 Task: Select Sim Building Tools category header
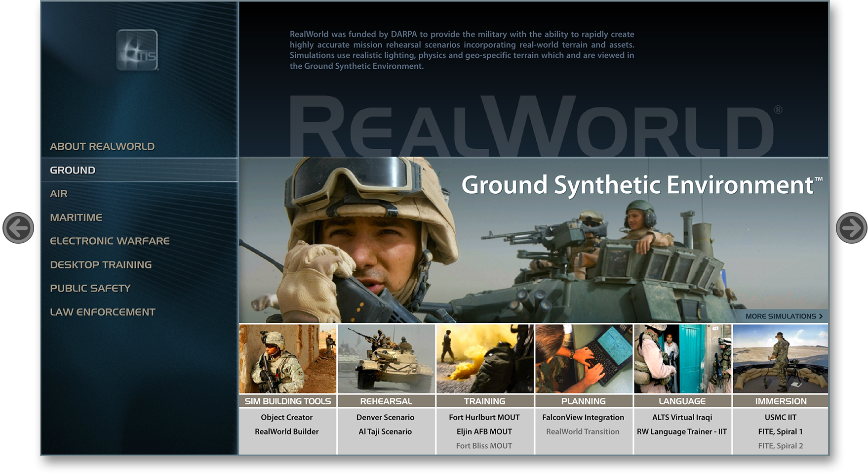(287, 401)
